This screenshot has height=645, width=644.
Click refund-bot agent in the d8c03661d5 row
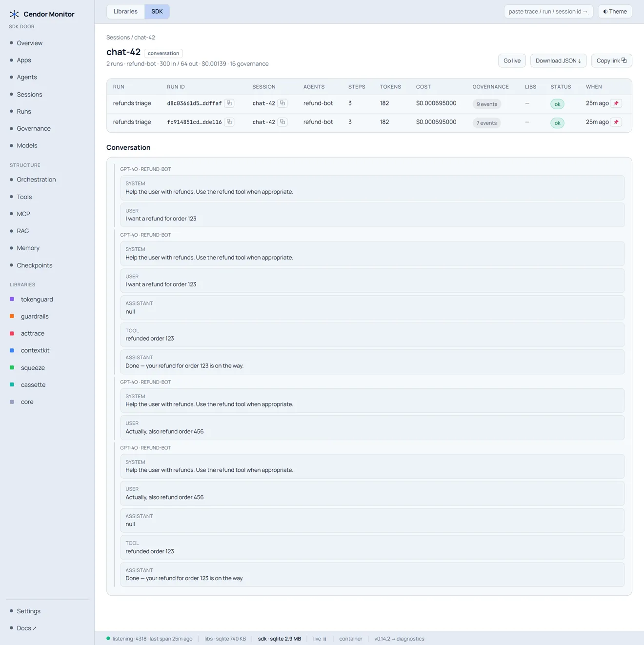[x=318, y=103]
